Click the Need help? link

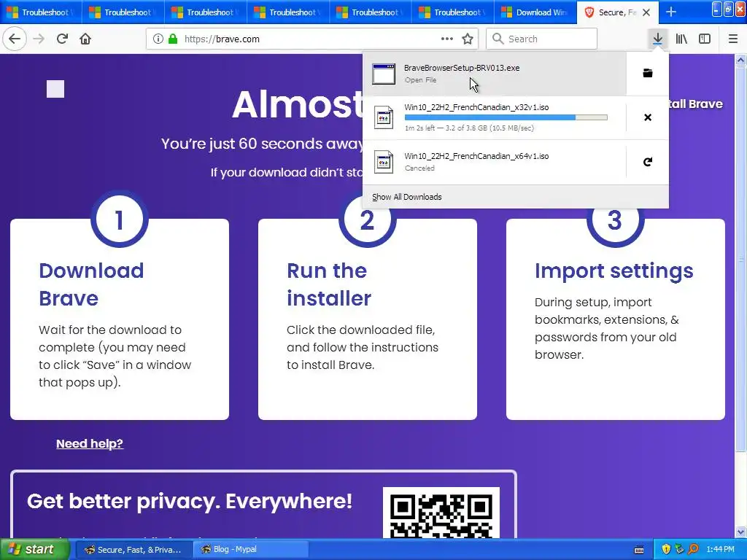(90, 444)
